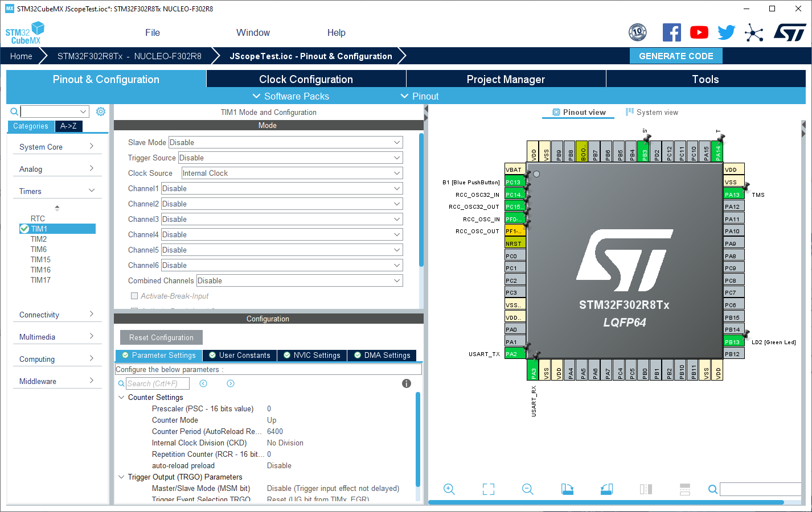The image size is (812, 512).
Task: Enable the Activate-Break-Input checkbox
Action: tap(134, 296)
